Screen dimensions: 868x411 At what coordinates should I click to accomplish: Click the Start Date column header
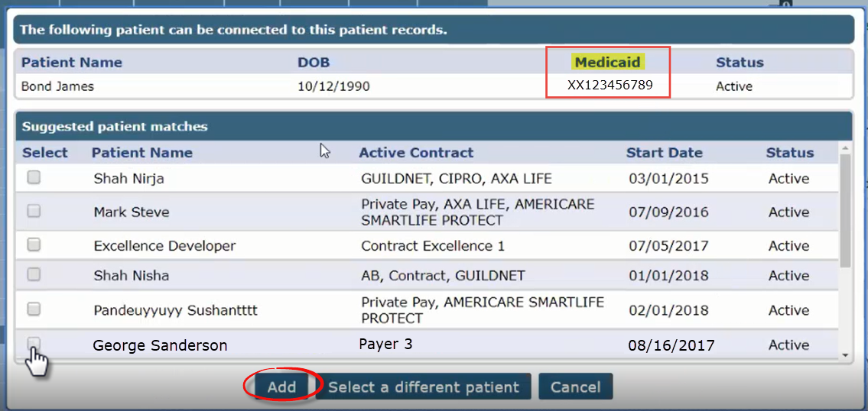click(x=665, y=153)
